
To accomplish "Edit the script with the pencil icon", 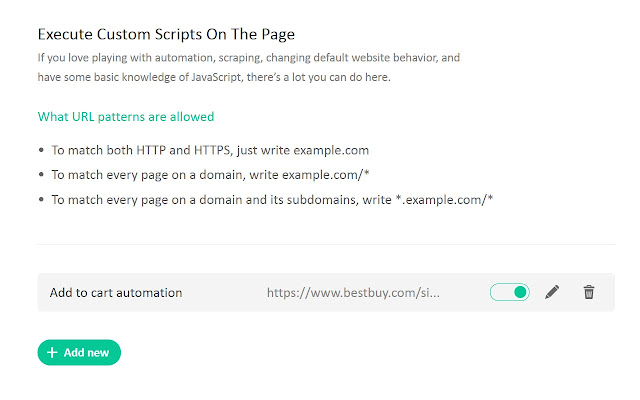I will coord(552,292).
